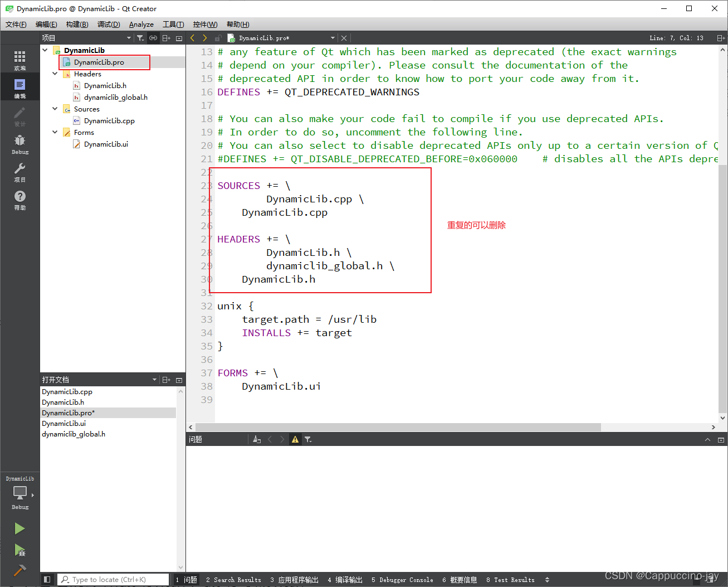
Task: Minimize the Issues output pane
Action: (x=721, y=439)
